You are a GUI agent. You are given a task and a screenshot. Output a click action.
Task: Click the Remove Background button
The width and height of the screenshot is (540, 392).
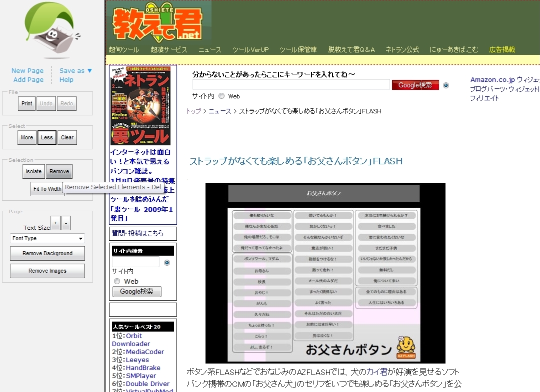click(47, 253)
